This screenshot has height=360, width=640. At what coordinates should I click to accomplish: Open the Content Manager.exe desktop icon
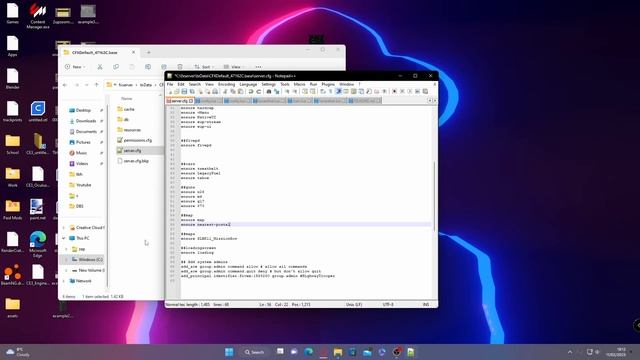point(38,15)
